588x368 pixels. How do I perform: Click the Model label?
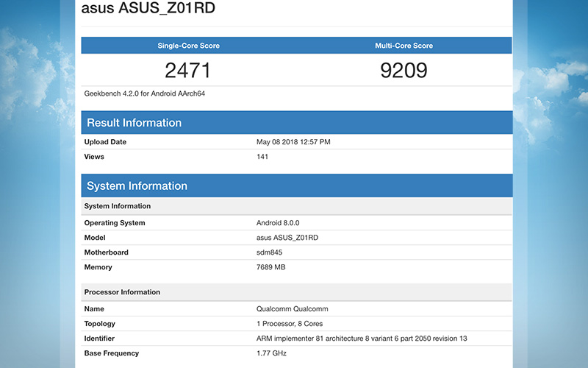click(95, 238)
